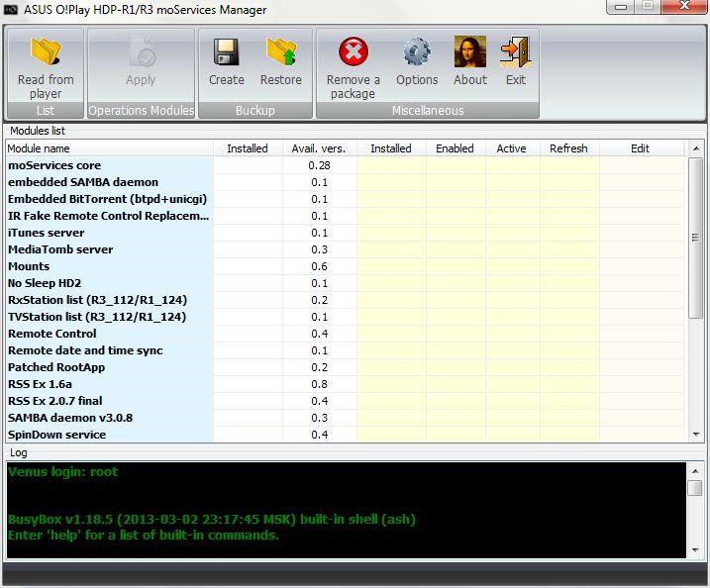Click the Edit column header
The image size is (710, 588).
[641, 148]
